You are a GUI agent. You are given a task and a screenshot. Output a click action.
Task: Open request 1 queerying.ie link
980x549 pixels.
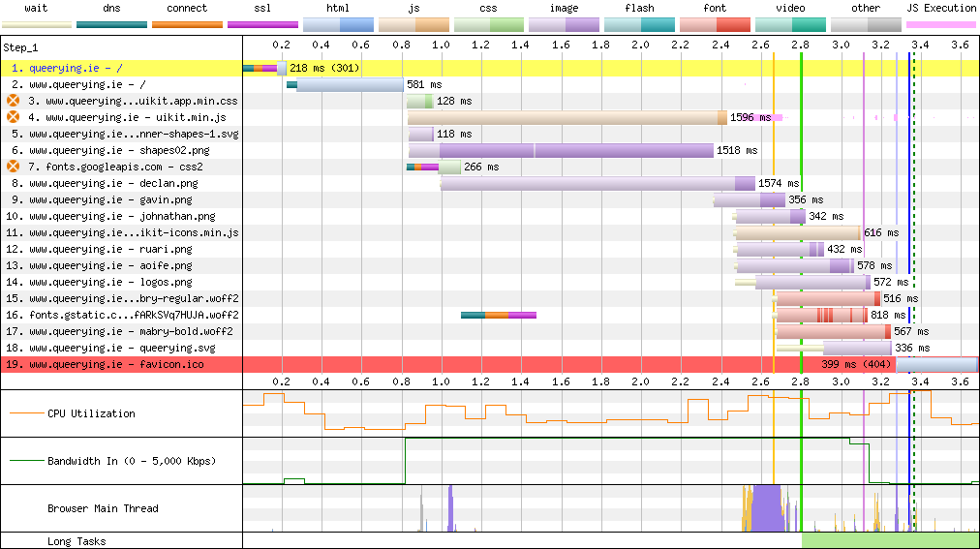[67, 68]
